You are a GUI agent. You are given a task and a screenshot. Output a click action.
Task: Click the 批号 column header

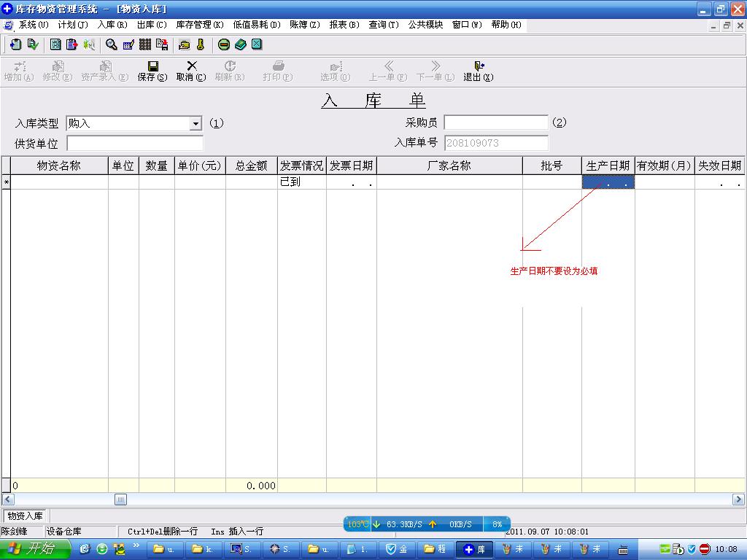pyautogui.click(x=551, y=166)
